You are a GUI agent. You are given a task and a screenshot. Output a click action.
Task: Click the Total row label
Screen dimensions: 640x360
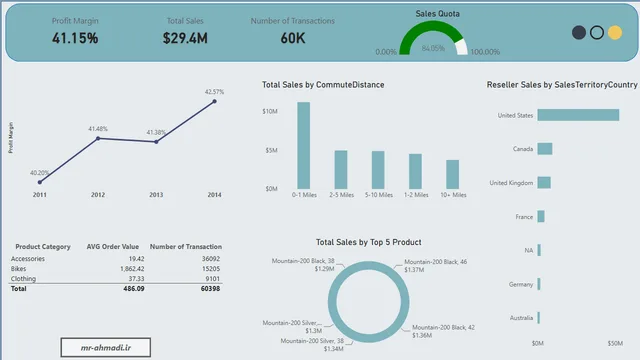pyautogui.click(x=18, y=289)
